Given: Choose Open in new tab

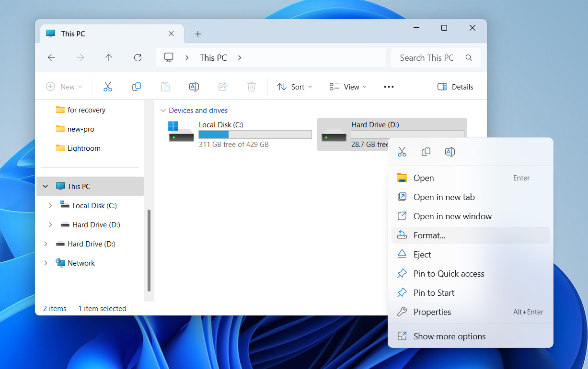Looking at the screenshot, I should point(471,197).
